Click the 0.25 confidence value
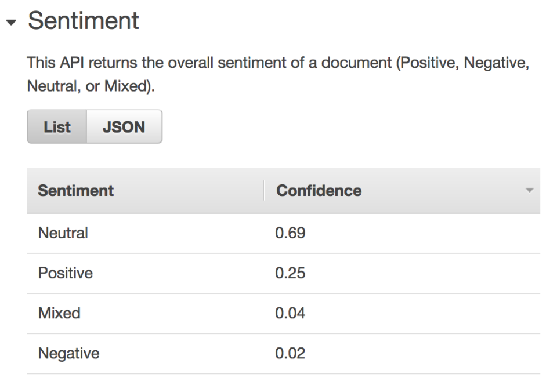Viewport: 557px width, 392px height. 290,273
